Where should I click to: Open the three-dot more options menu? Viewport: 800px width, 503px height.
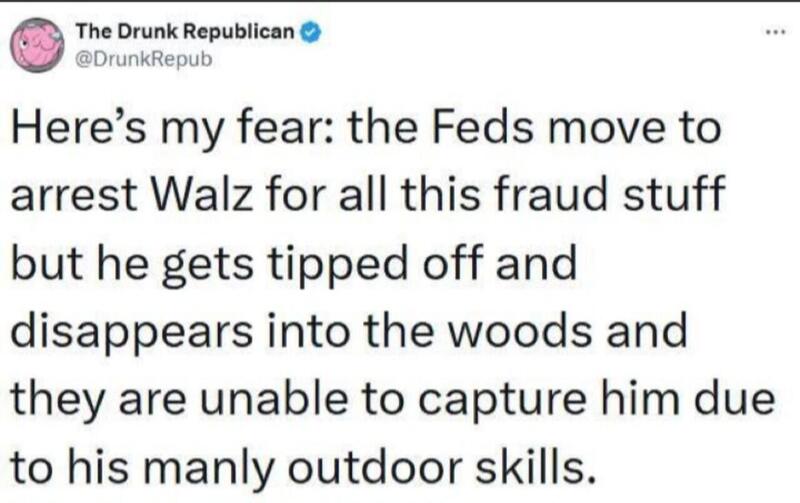click(774, 32)
